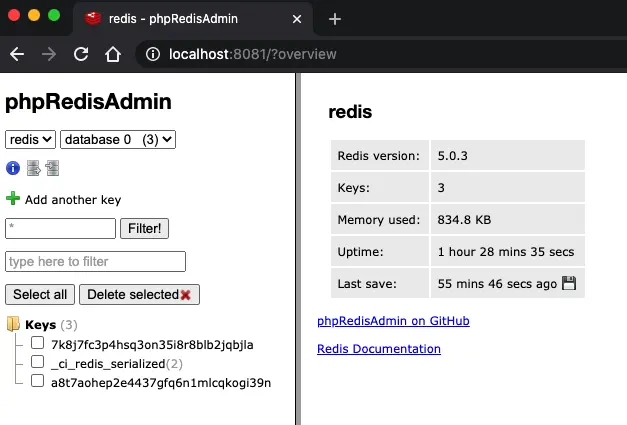Viewport: 627px width, 425px height.
Task: Click the save disk icon beside Last save
Action: tap(569, 283)
